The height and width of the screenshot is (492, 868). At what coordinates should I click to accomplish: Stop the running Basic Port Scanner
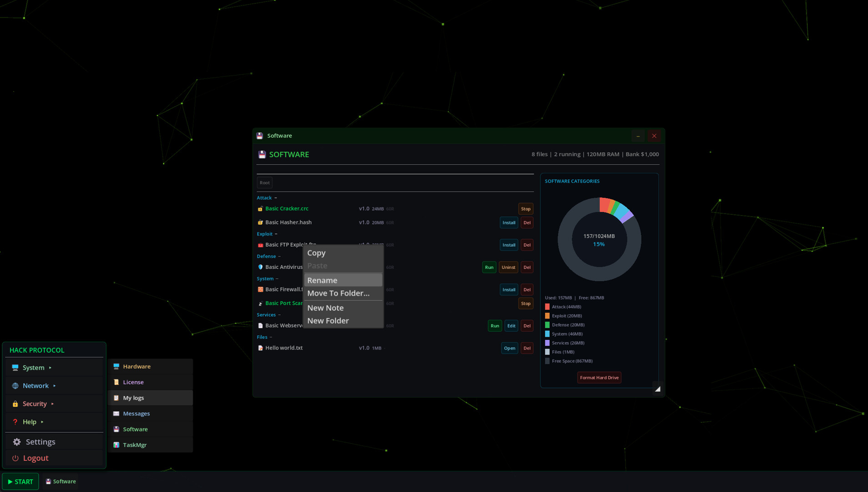click(525, 304)
